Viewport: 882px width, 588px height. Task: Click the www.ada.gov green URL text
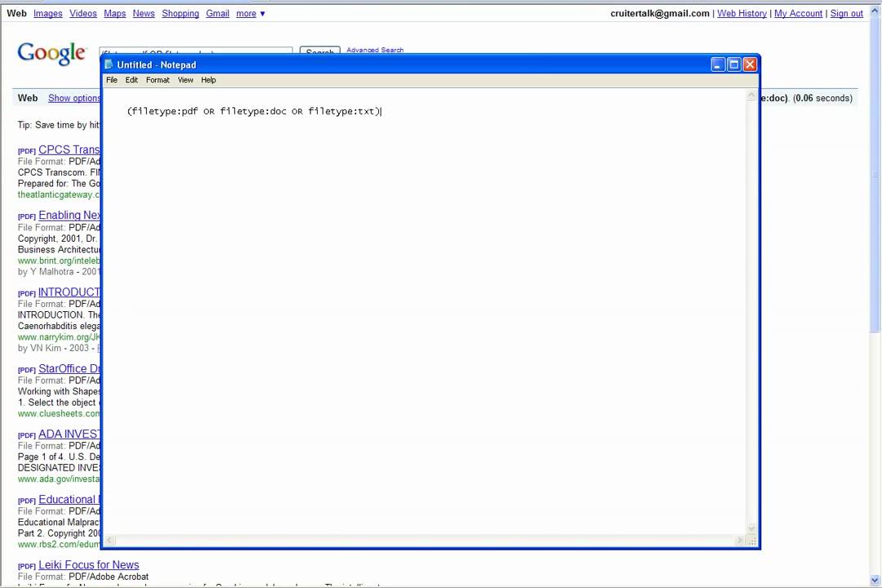pos(59,479)
